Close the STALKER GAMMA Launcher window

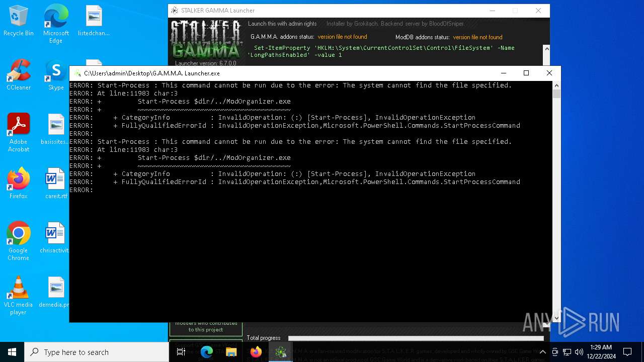click(x=538, y=11)
